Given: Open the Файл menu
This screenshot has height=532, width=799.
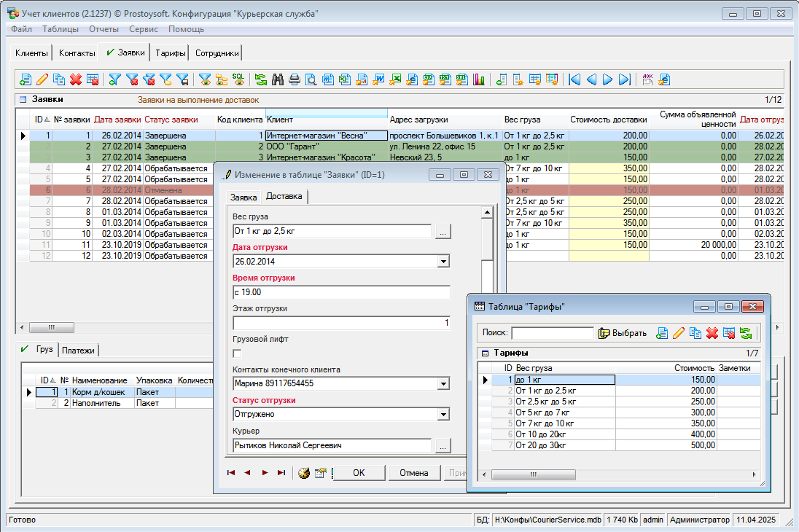Looking at the screenshot, I should [21, 29].
